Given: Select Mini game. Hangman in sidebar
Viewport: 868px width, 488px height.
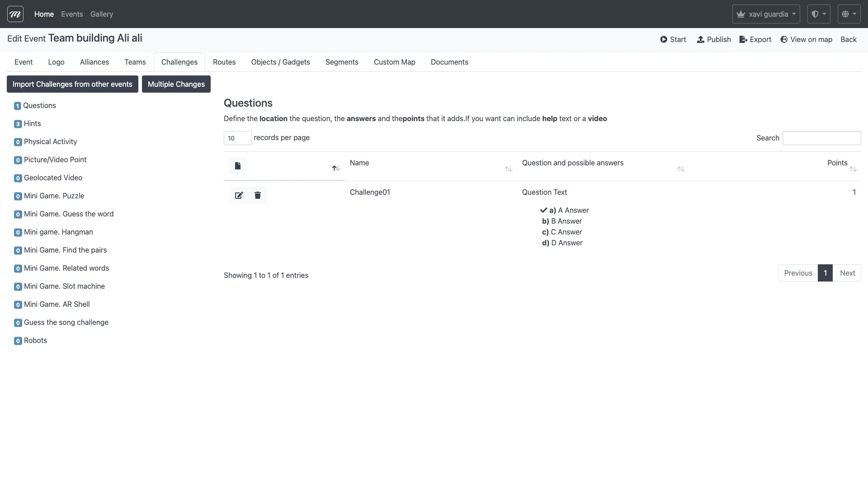Looking at the screenshot, I should click(x=58, y=232).
